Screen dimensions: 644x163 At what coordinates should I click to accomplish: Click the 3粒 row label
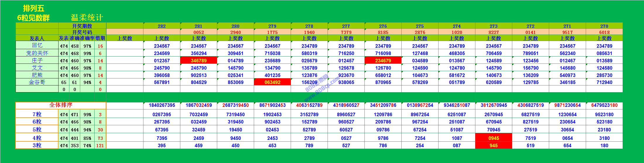click(37, 145)
